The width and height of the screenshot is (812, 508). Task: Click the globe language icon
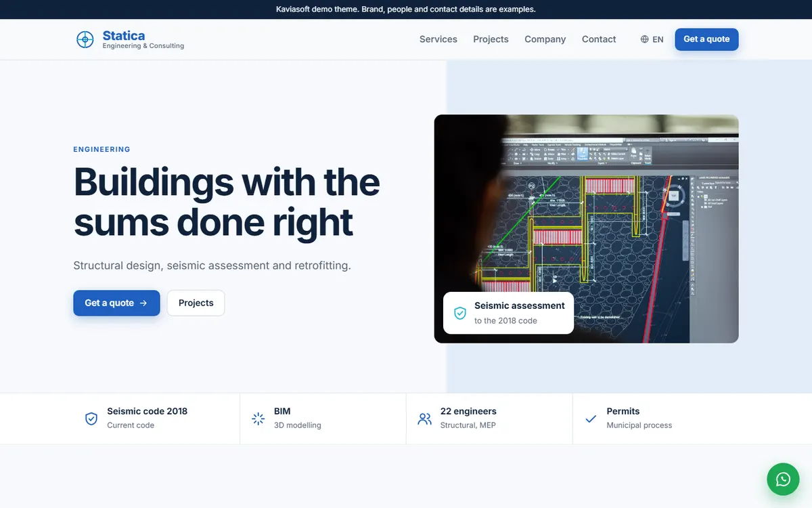point(644,39)
